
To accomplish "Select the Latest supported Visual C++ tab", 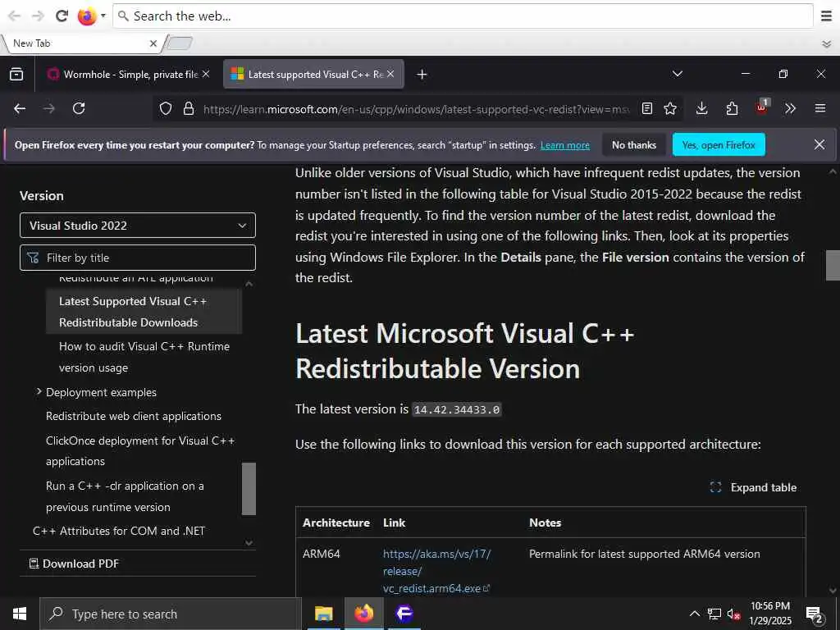I will pyautogui.click(x=313, y=75).
